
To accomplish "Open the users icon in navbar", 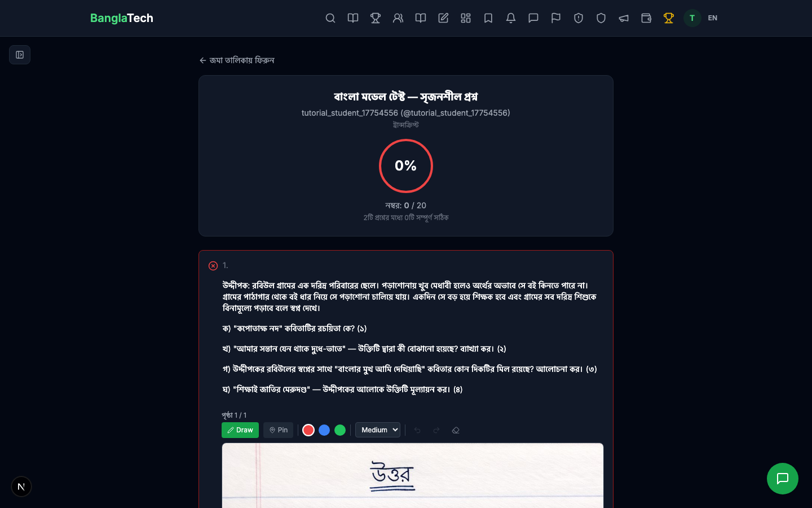I will [x=398, y=18].
